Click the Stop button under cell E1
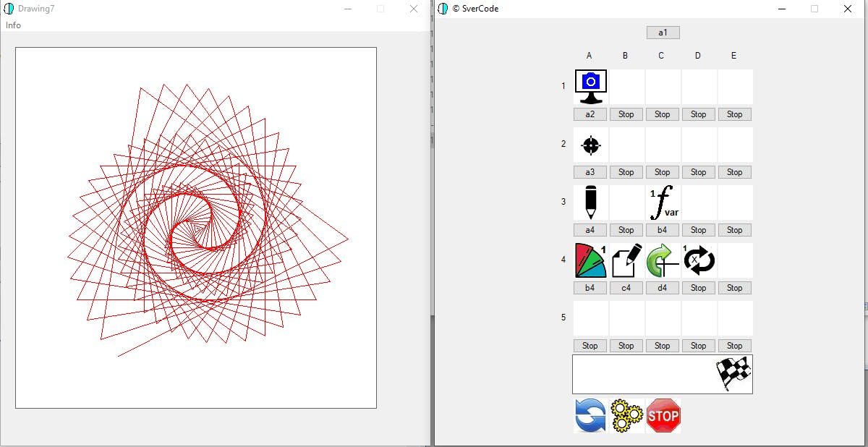Screen dimensions: 868x447 735,114
